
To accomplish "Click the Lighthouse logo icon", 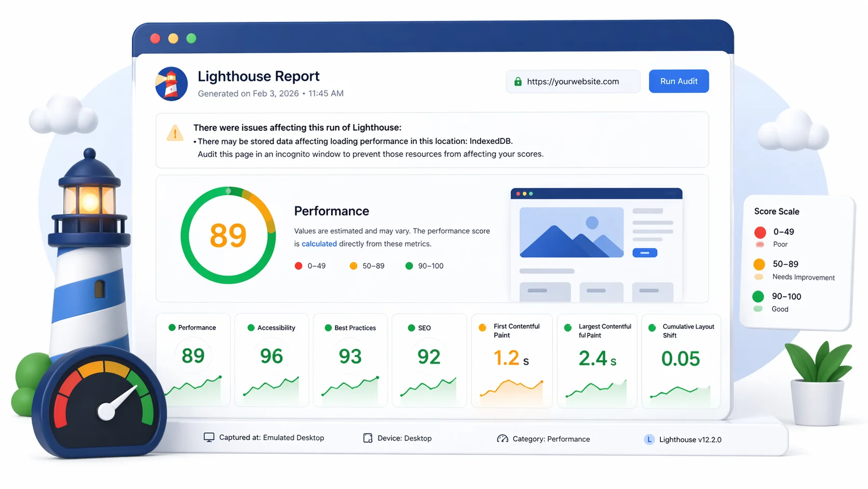I will (171, 84).
